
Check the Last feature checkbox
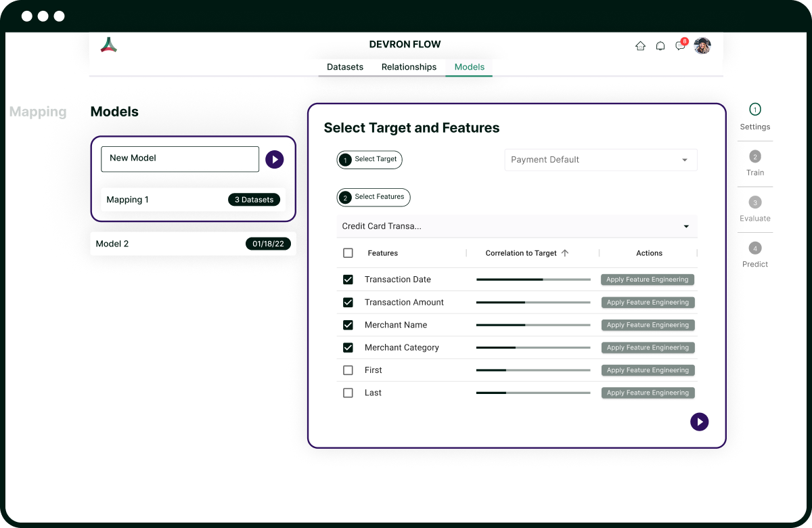[348, 393]
